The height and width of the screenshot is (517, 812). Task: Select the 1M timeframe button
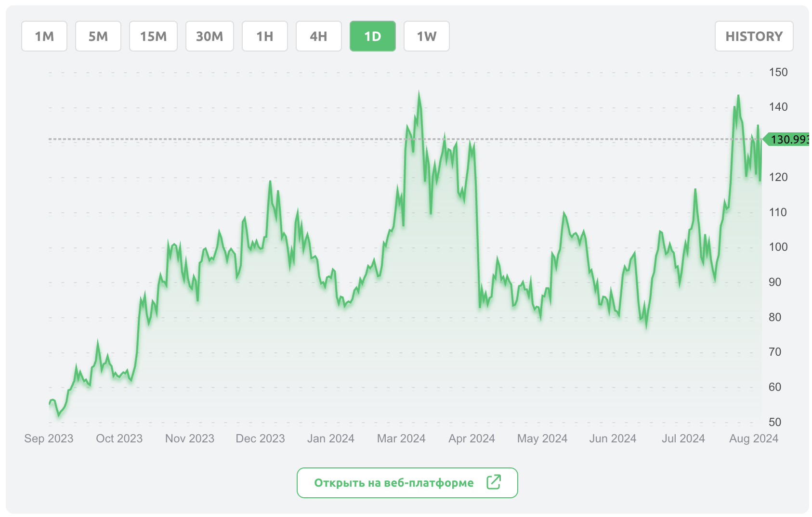click(x=44, y=36)
